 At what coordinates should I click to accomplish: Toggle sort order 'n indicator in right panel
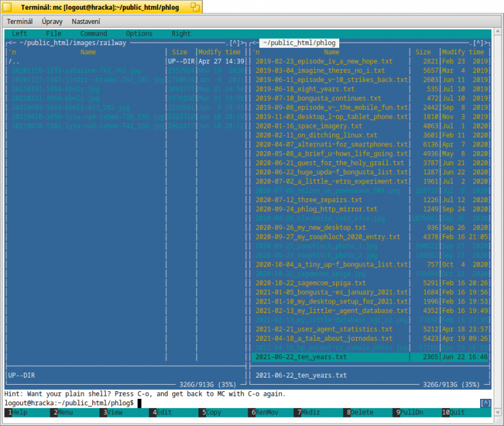point(256,52)
